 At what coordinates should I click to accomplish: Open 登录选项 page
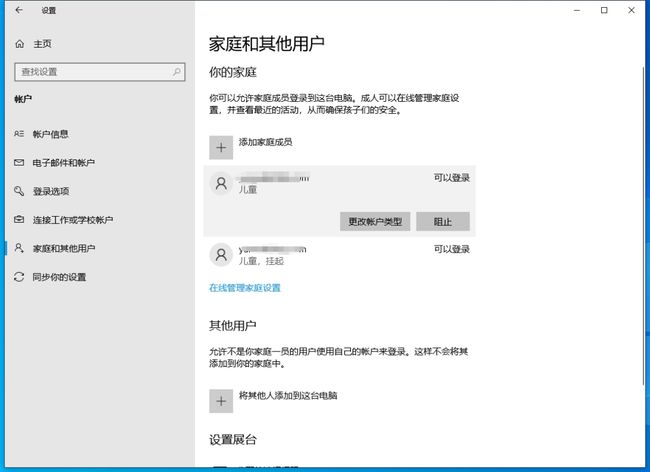point(51,191)
